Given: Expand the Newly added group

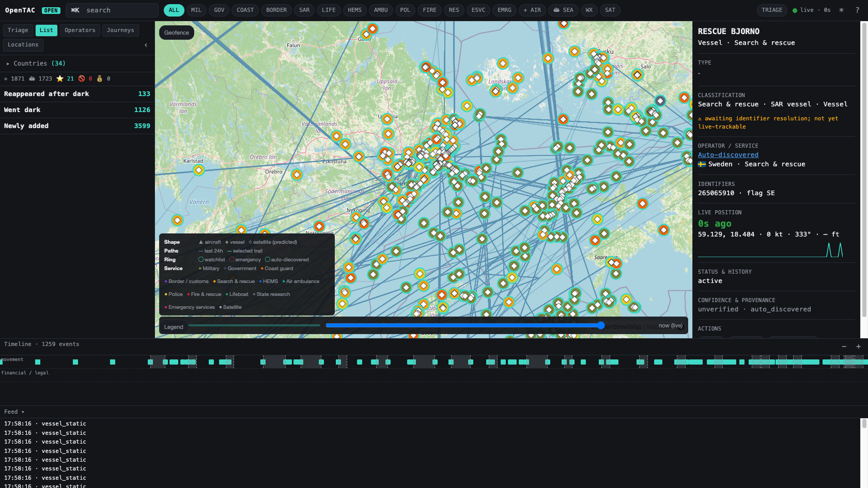Looking at the screenshot, I should [x=77, y=126].
